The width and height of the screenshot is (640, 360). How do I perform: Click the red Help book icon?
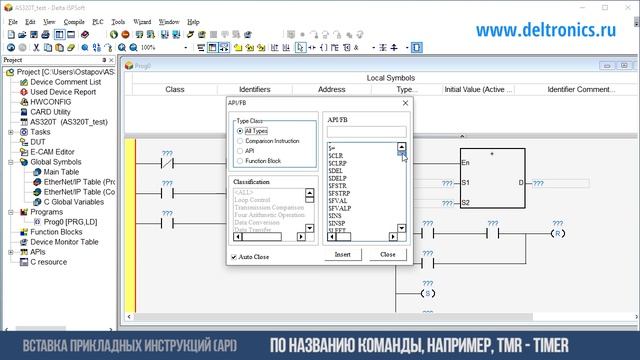click(x=85, y=35)
